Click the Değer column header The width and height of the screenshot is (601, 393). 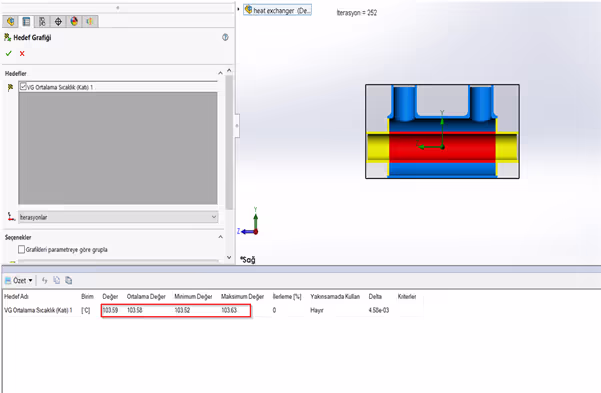[110, 296]
